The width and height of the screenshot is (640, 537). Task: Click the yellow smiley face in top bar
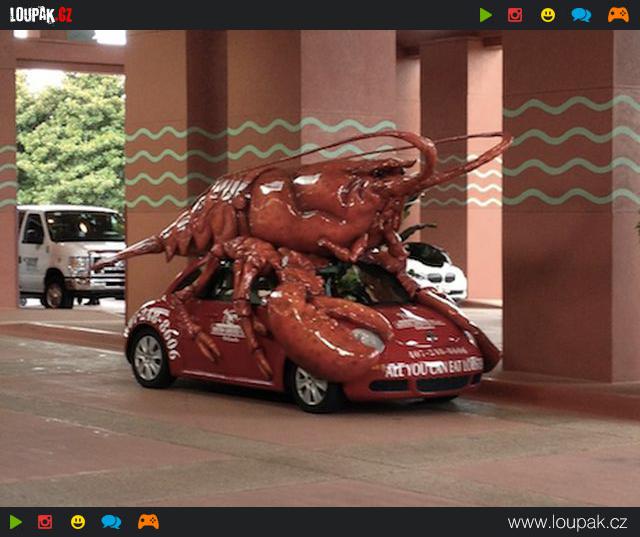548,15
